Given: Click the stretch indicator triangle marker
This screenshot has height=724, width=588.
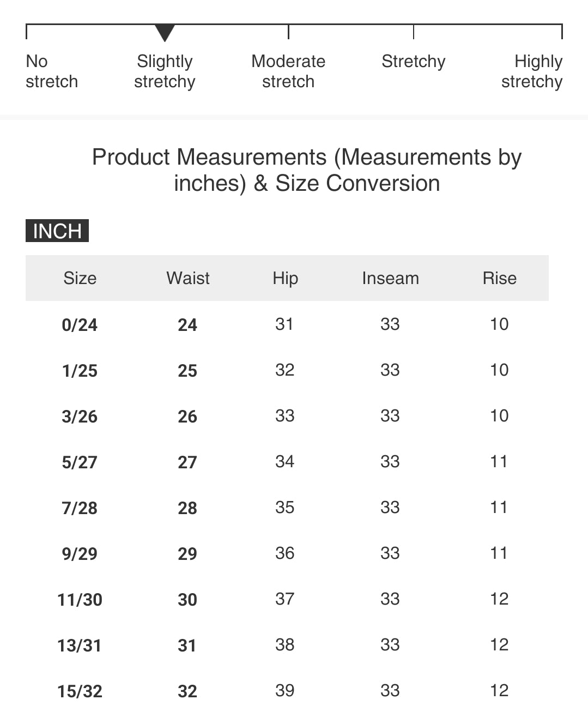Looking at the screenshot, I should pos(165,33).
